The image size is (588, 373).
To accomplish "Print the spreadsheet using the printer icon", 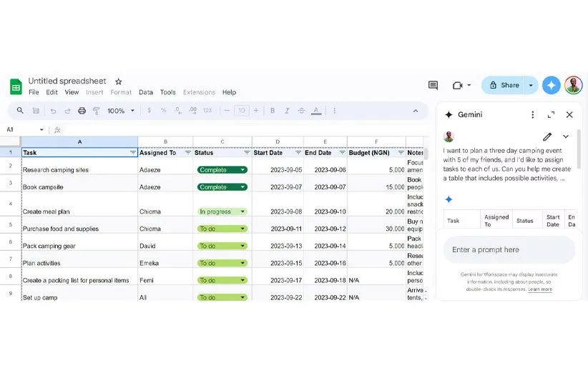I will tap(82, 111).
